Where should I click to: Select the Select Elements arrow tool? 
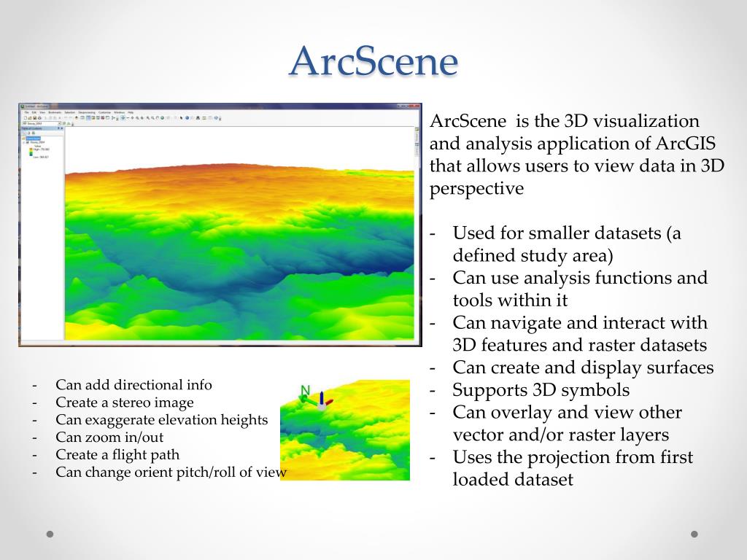click(x=181, y=118)
